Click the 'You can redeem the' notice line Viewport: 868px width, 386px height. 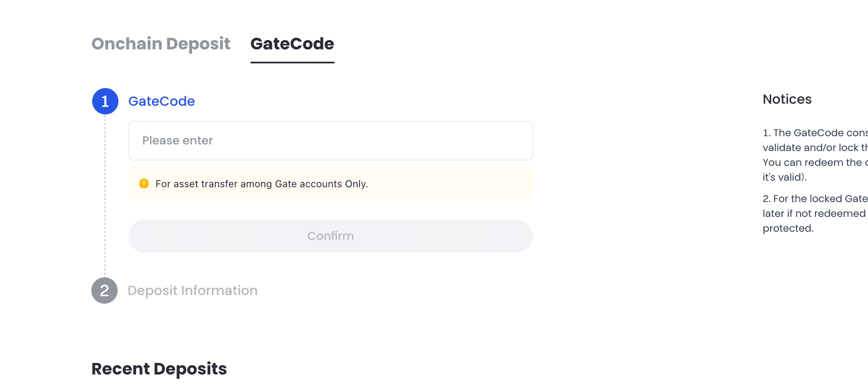pyautogui.click(x=815, y=163)
